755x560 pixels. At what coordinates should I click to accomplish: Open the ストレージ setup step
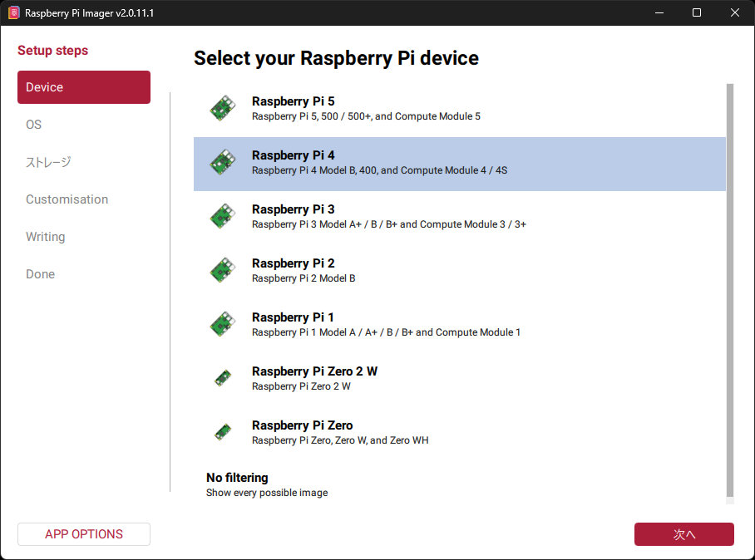click(x=84, y=162)
